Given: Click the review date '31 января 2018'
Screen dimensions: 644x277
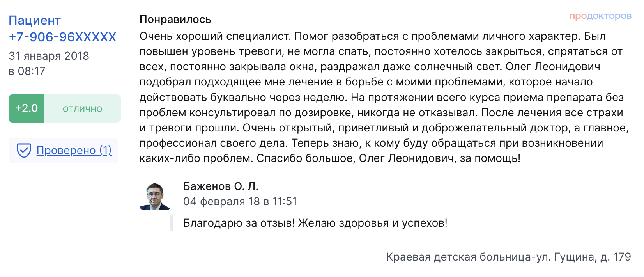Looking at the screenshot, I should point(49,56).
